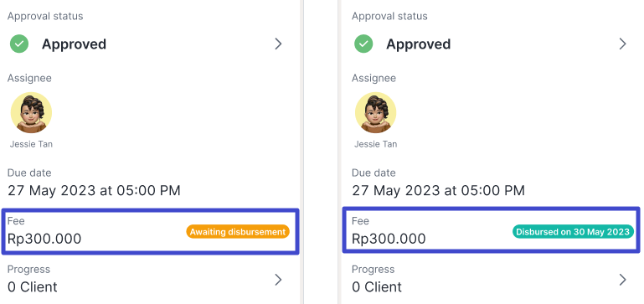Click the Approved text in left panel
Screen dimensions: 644x304
(x=74, y=44)
